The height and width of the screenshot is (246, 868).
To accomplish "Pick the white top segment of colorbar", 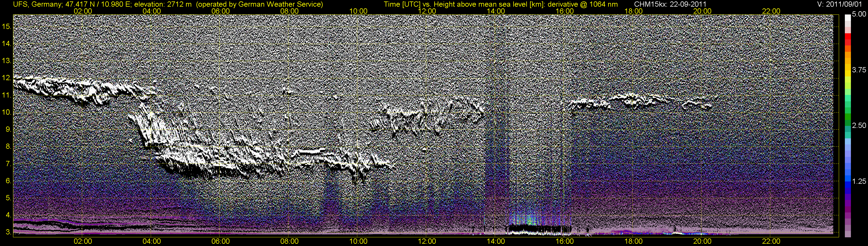I will [847, 18].
